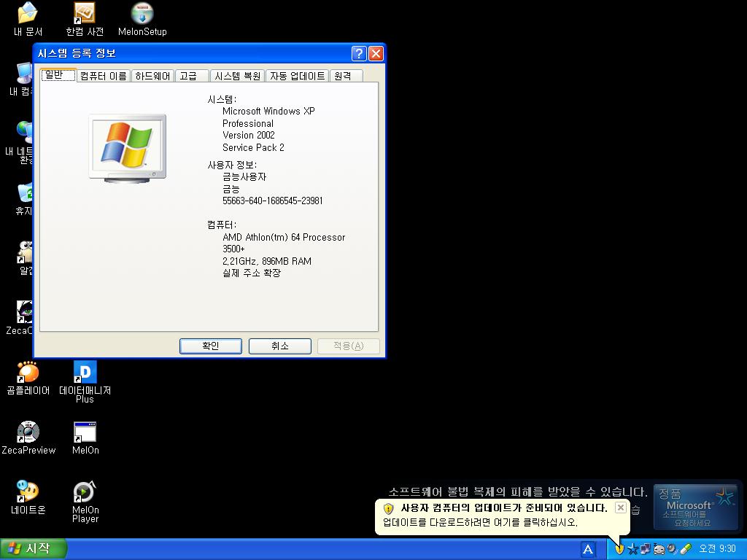747x560 pixels.
Task: Switch to the 하드웨어 tab
Action: click(x=152, y=76)
